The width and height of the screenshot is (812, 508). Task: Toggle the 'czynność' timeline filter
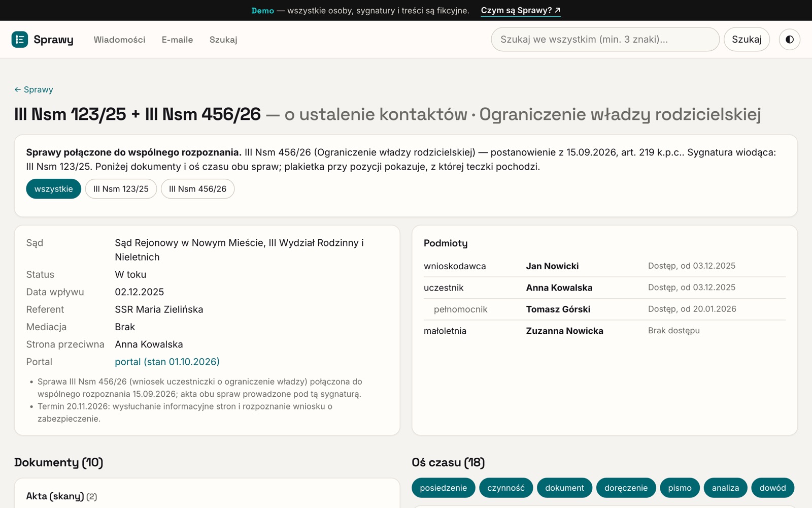pyautogui.click(x=506, y=488)
